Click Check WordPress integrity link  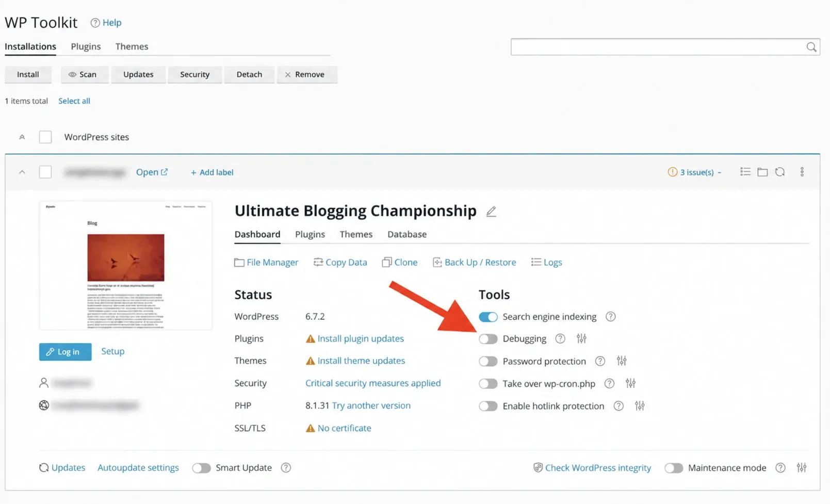(x=592, y=467)
